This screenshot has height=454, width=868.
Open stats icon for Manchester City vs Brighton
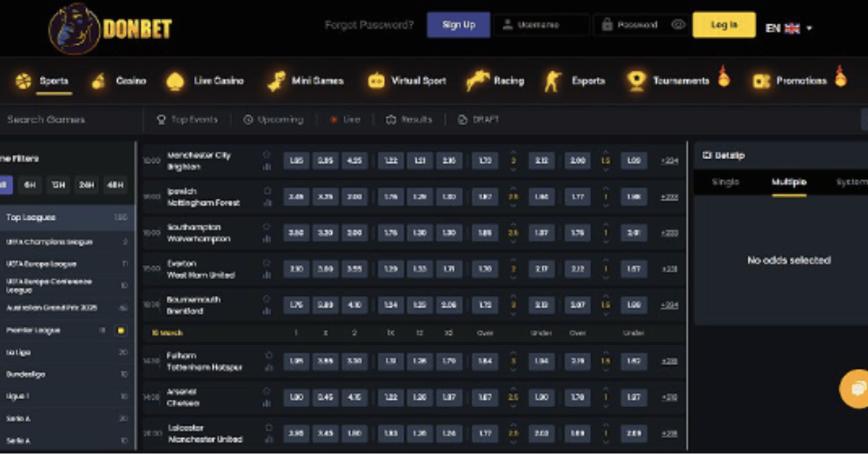point(267,167)
